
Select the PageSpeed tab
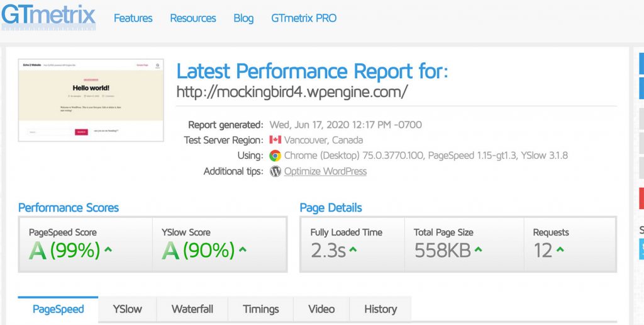[x=58, y=309]
